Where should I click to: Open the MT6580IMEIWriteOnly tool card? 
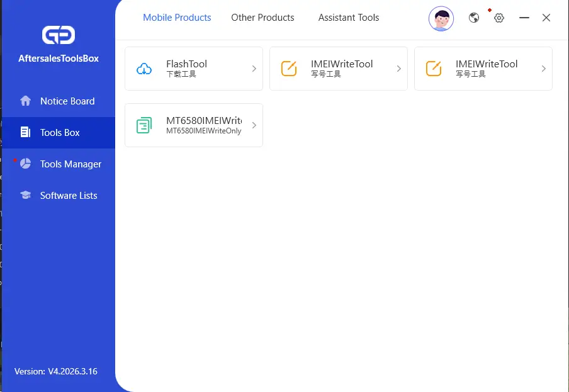click(194, 125)
